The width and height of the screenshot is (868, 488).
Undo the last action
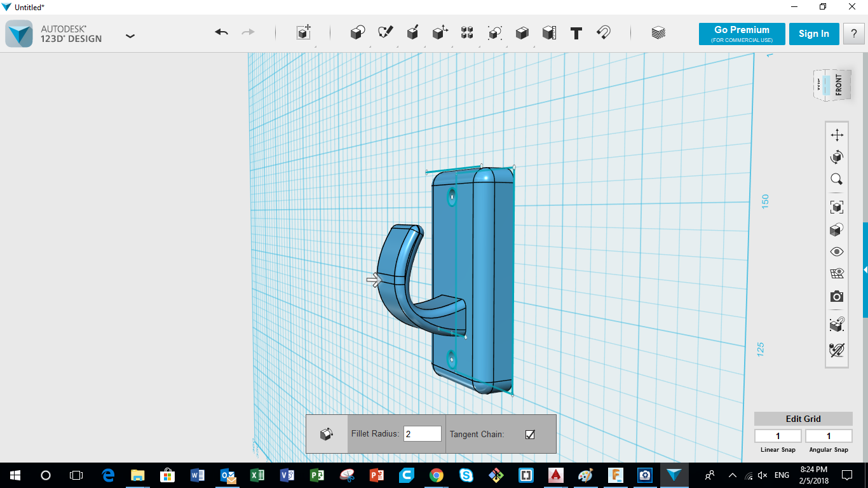222,32
